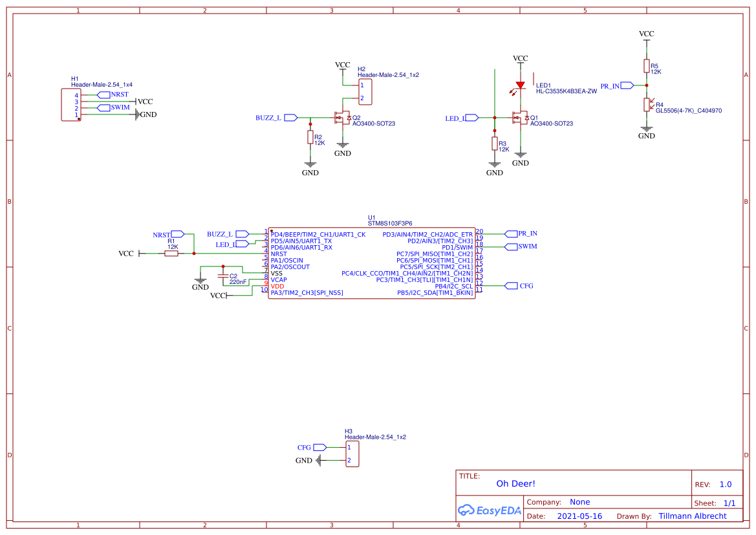Select the R3 resistor symbol

(494, 143)
